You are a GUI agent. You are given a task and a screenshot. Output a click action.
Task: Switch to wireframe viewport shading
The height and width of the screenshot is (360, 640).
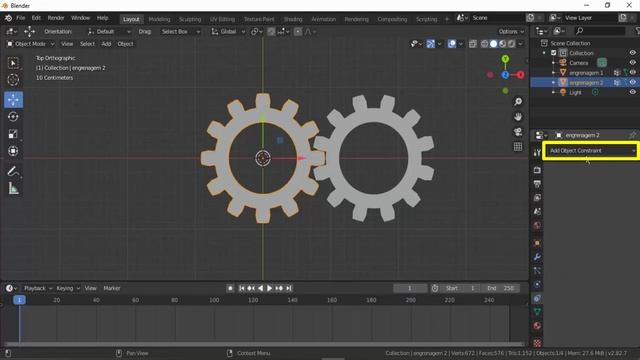[484, 44]
